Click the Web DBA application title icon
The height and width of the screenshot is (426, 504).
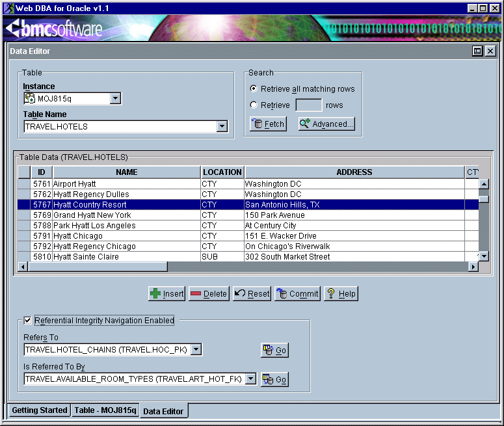click(x=9, y=8)
